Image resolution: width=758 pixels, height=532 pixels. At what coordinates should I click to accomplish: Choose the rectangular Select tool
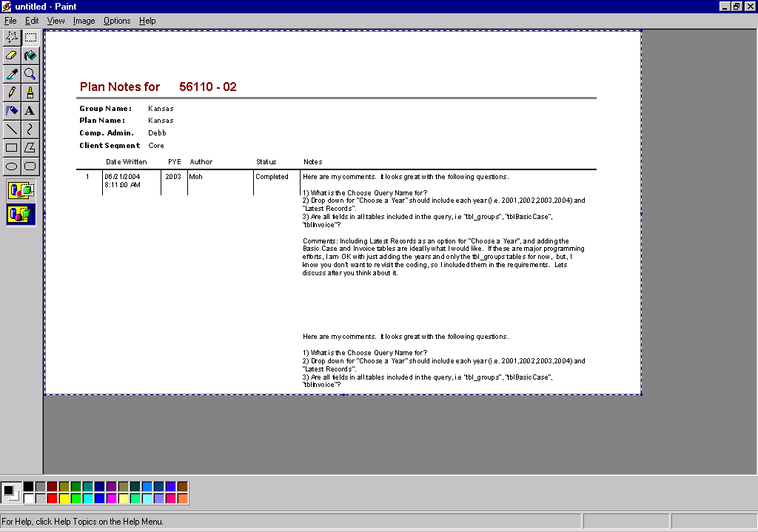(30, 37)
